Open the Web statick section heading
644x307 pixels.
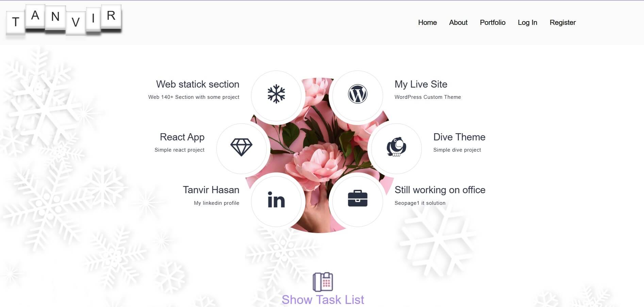198,84
